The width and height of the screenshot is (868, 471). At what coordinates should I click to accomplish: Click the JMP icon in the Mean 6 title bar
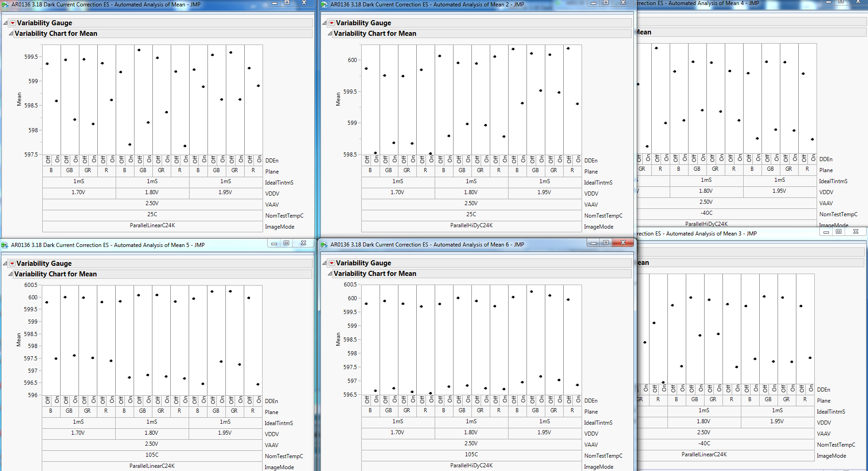tap(324, 244)
